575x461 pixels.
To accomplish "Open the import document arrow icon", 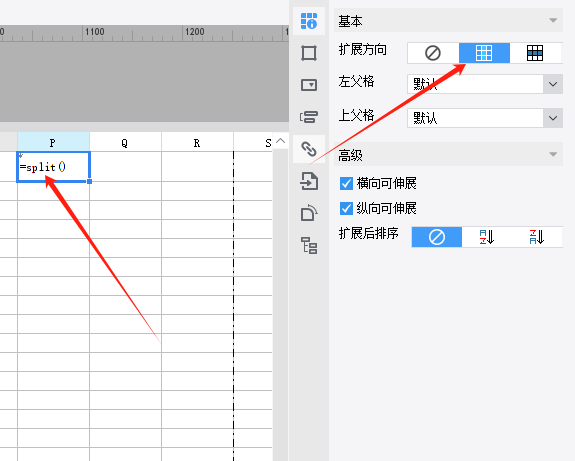I will (x=309, y=181).
